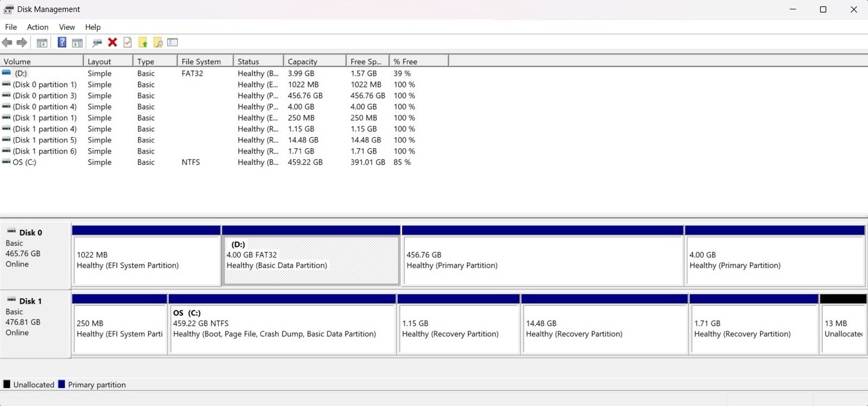This screenshot has width=868, height=406.
Task: Sort volumes by Capacity column header
Action: click(315, 61)
